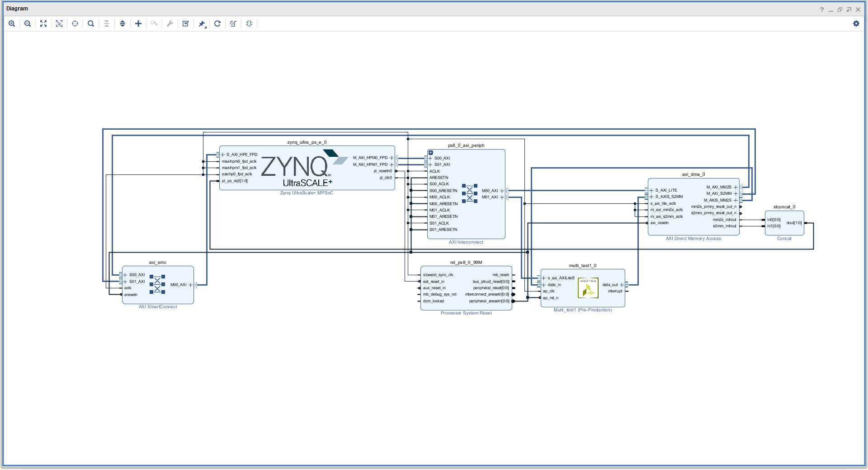Viewport: 868px width, 470px height.
Task: Expand S_AXI_HP0_FPD interface on Zynq block
Action: point(222,155)
